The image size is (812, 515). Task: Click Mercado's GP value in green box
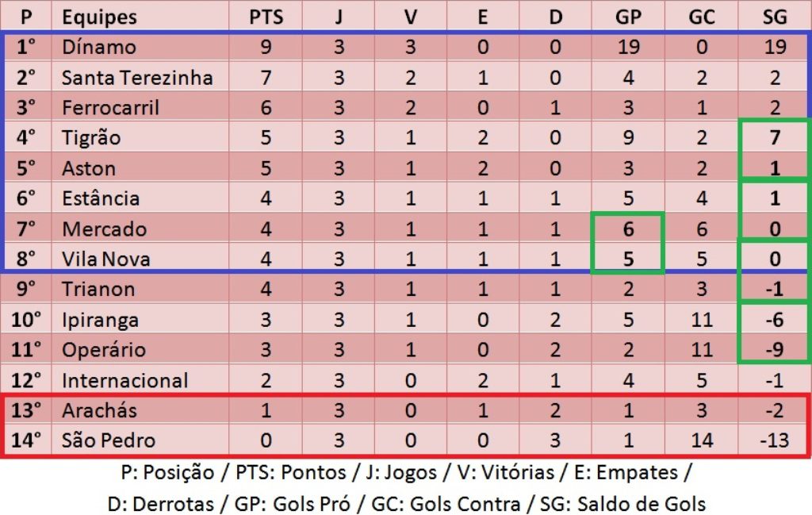pos(628,229)
